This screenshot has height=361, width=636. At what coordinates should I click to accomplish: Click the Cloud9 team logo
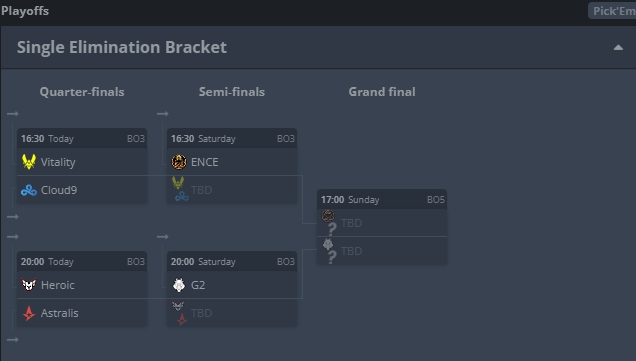point(29,190)
